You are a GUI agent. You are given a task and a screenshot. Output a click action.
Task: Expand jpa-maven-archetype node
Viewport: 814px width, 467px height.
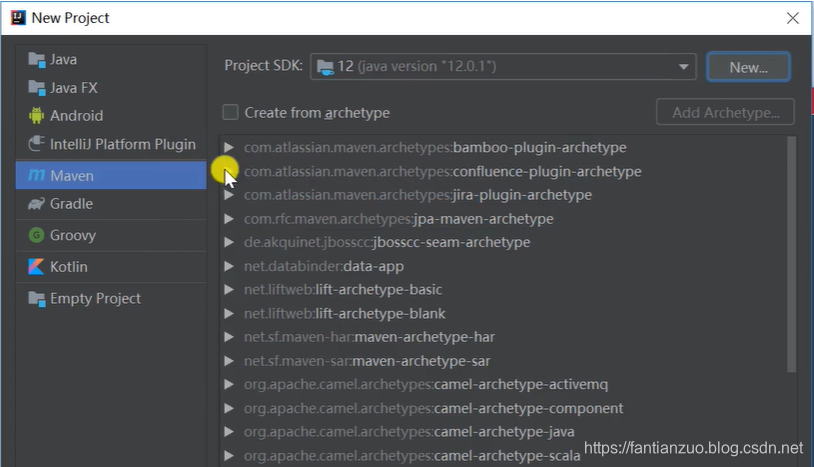point(228,219)
